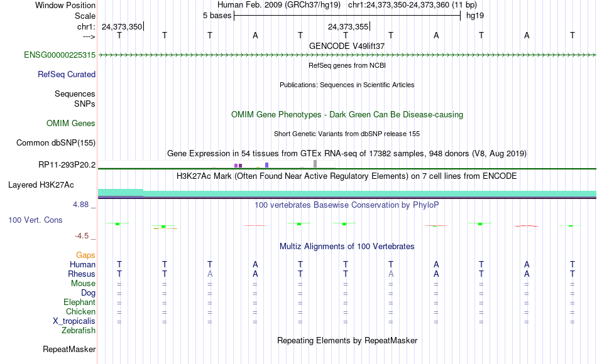Select the Human species row label
597x364 pixels.
(x=82, y=264)
